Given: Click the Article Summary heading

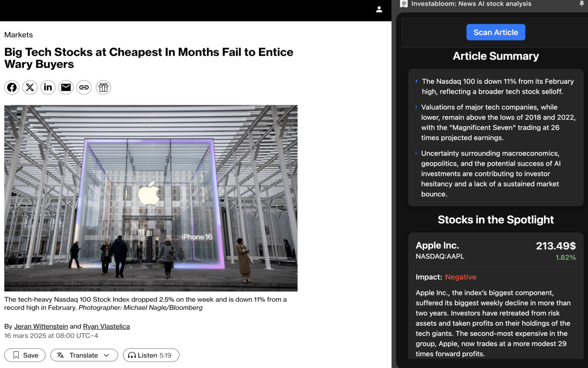Looking at the screenshot, I should pos(496,56).
